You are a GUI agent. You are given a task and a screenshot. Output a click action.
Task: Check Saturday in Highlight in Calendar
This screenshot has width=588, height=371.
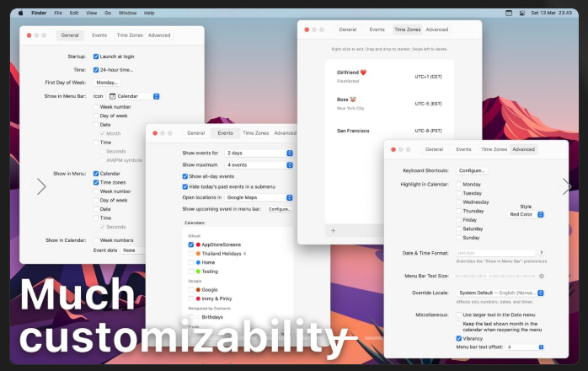458,229
